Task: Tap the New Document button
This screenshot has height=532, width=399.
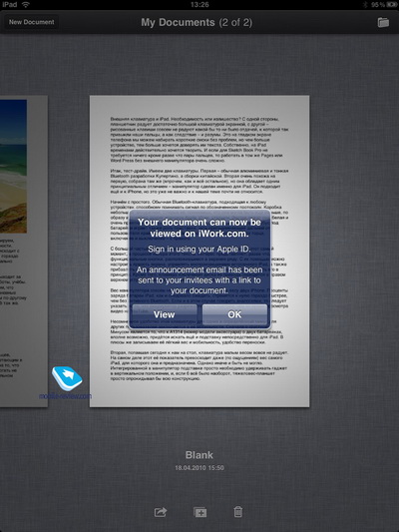Action: (31, 22)
